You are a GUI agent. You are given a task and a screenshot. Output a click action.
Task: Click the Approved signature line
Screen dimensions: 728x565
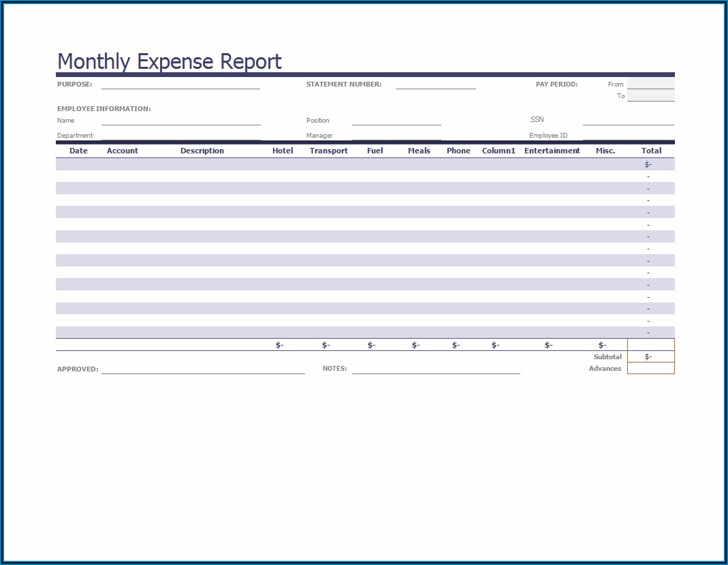click(203, 369)
